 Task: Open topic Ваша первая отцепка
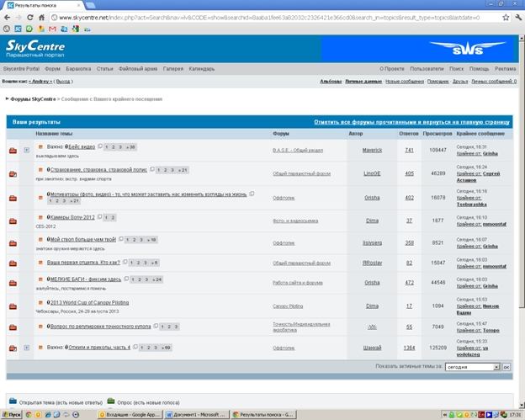83,263
